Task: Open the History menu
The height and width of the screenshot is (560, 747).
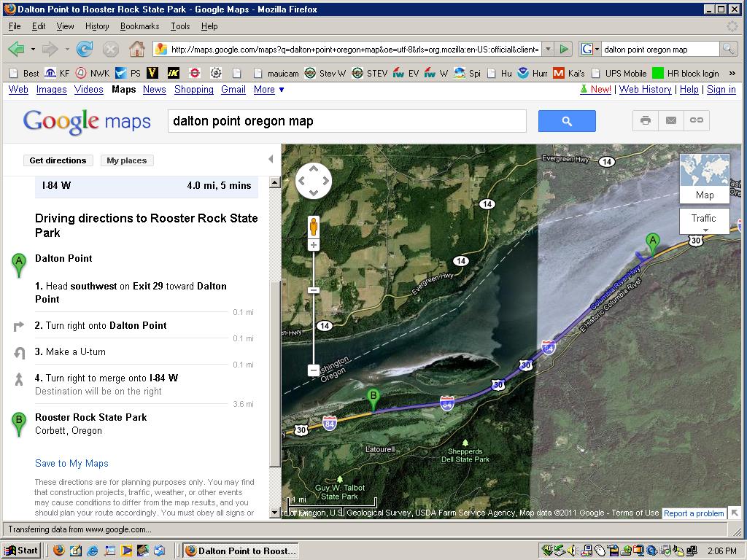Action: (x=97, y=26)
